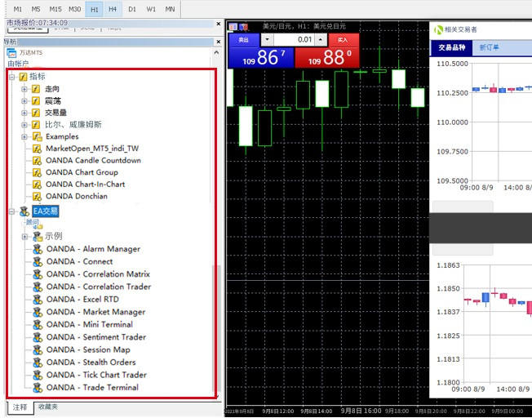This screenshot has width=532, height=418.
Task: Toggle the H4 timeframe button
Action: [x=113, y=9]
